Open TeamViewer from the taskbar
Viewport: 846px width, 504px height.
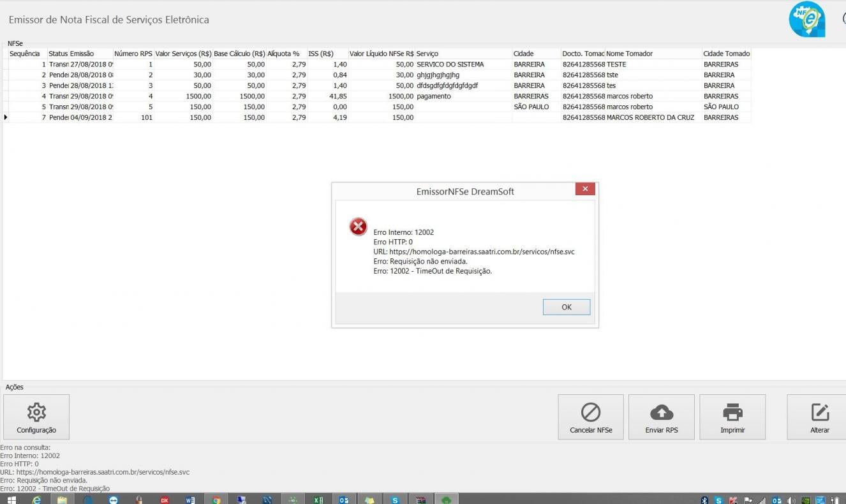coord(114,500)
